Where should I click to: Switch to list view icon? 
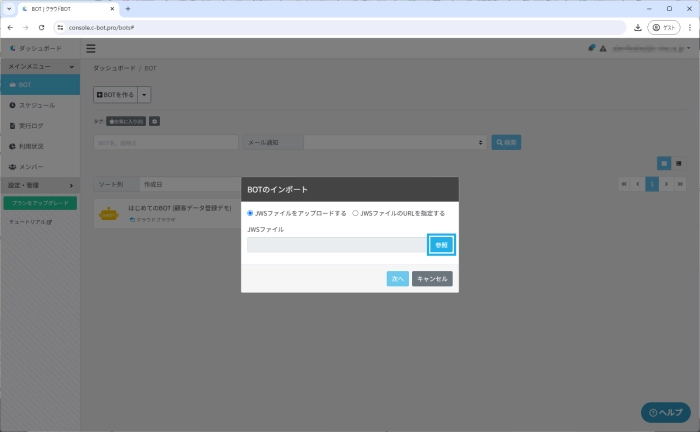pyautogui.click(x=678, y=162)
